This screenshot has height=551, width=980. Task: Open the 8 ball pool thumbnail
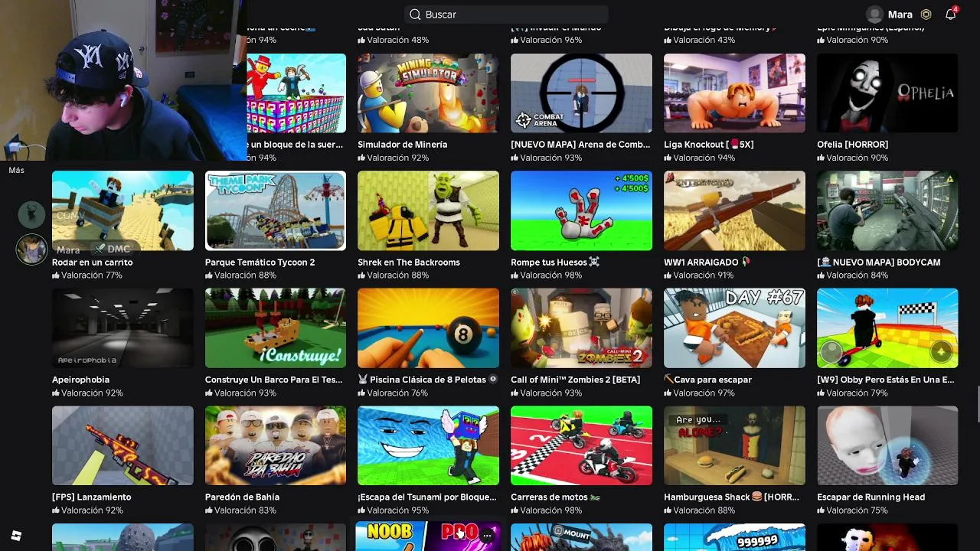coord(428,328)
